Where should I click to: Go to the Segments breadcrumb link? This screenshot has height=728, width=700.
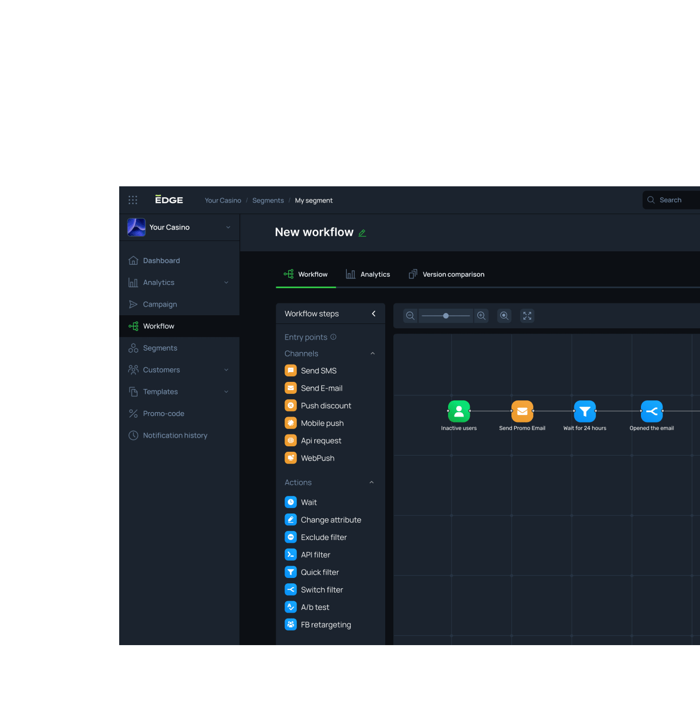[268, 200]
